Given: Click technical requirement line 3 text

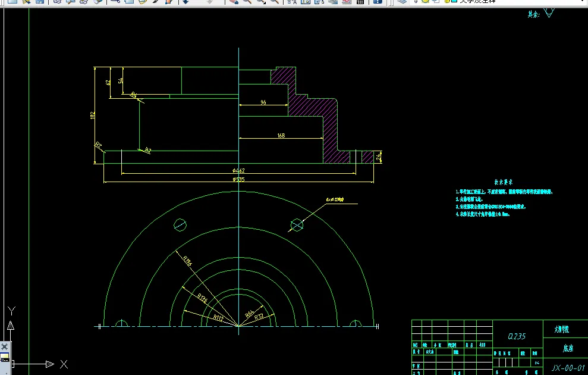Looking at the screenshot, I should 491,207.
